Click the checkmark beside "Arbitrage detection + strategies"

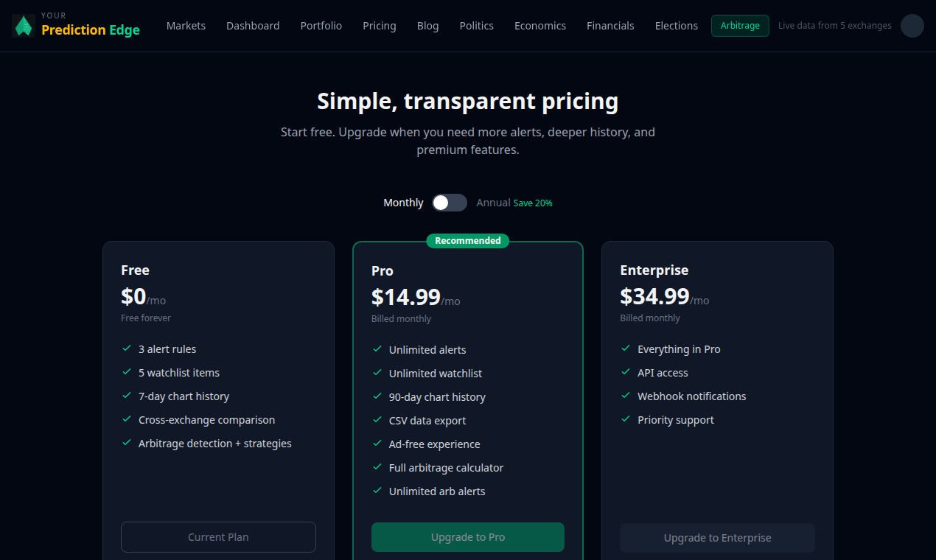[x=127, y=444]
